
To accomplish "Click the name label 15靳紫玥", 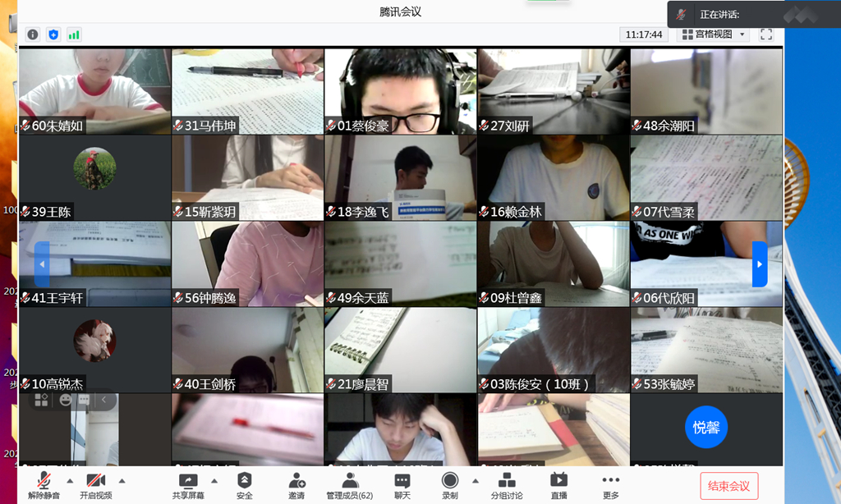I will coord(210,212).
